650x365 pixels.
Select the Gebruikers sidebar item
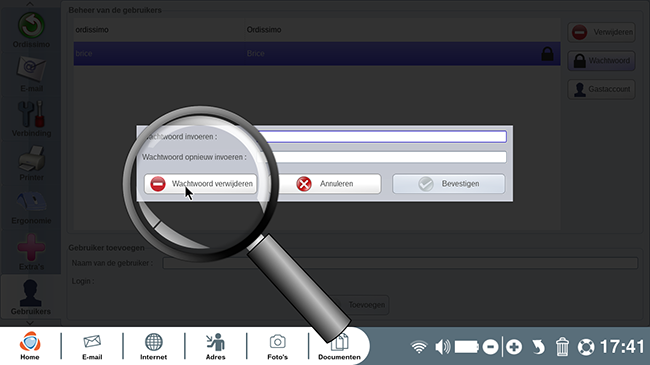tap(31, 297)
